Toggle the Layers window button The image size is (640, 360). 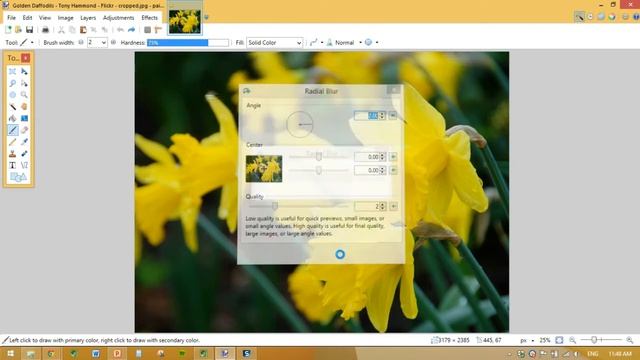(601, 17)
